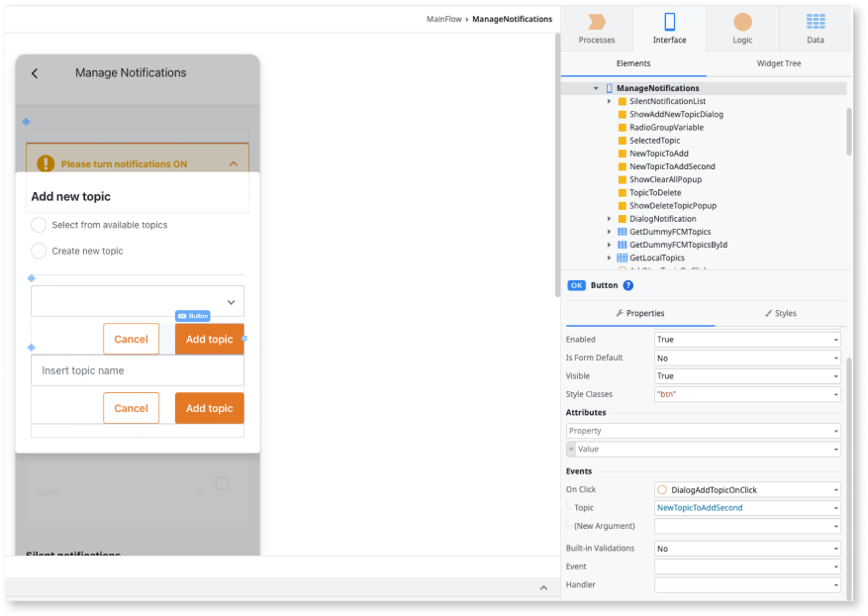The width and height of the screenshot is (868, 616).
Task: Click the help question mark beside Button
Action: point(628,285)
